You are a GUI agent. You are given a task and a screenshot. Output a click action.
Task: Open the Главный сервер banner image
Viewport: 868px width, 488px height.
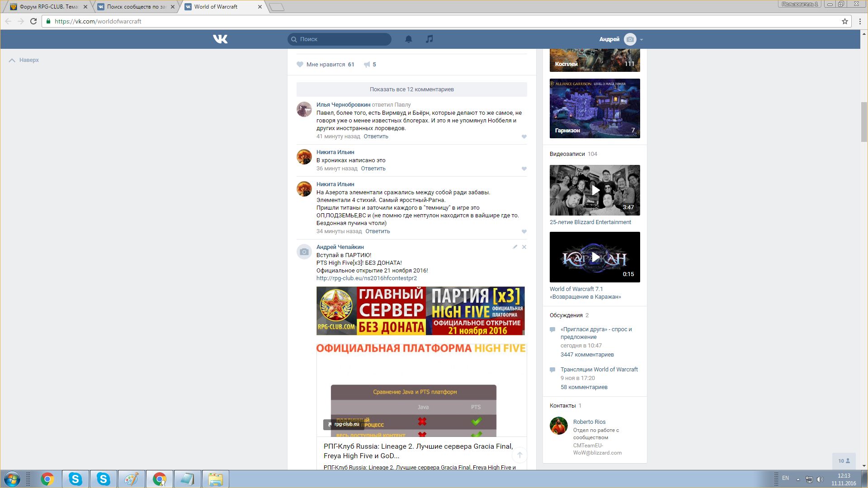click(x=420, y=311)
